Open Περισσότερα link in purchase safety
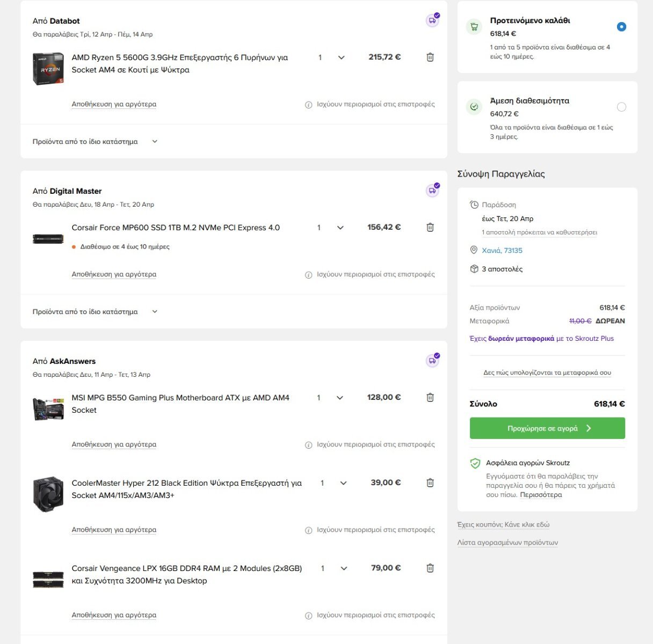Image resolution: width=653 pixels, height=644 pixels. pyautogui.click(x=541, y=495)
